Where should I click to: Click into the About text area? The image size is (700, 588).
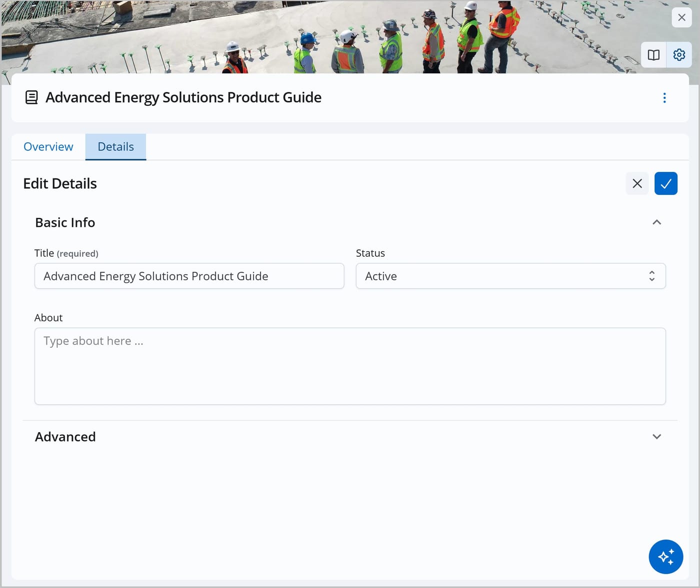click(x=350, y=366)
